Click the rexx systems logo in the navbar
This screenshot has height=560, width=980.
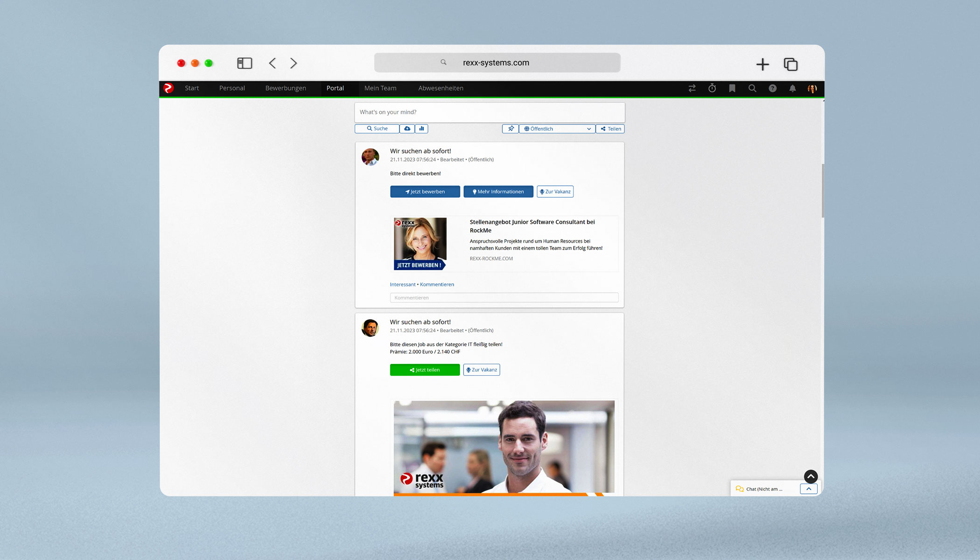click(x=169, y=88)
